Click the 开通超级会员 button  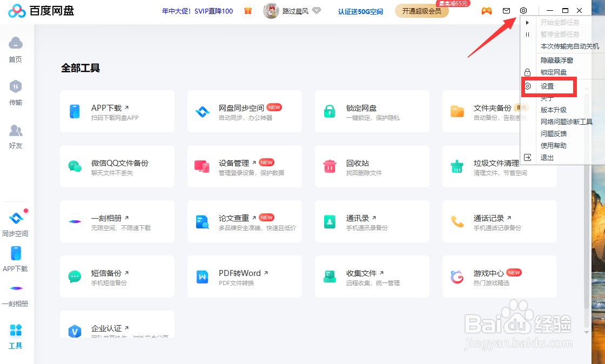click(422, 11)
